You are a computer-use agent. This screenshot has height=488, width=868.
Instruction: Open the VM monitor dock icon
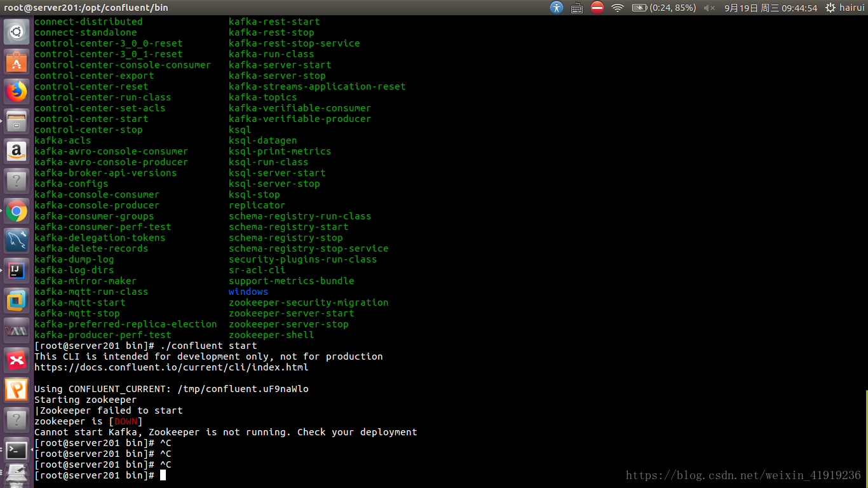pos(17,330)
